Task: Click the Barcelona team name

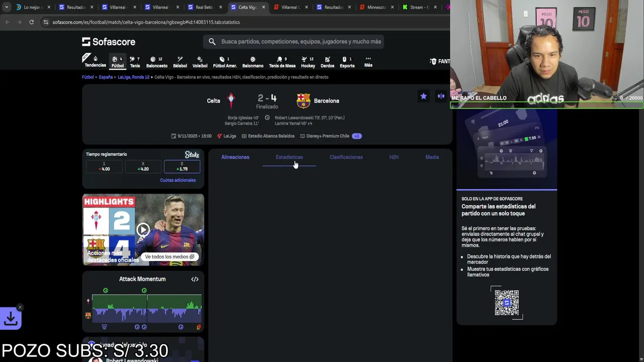Action: (x=327, y=101)
